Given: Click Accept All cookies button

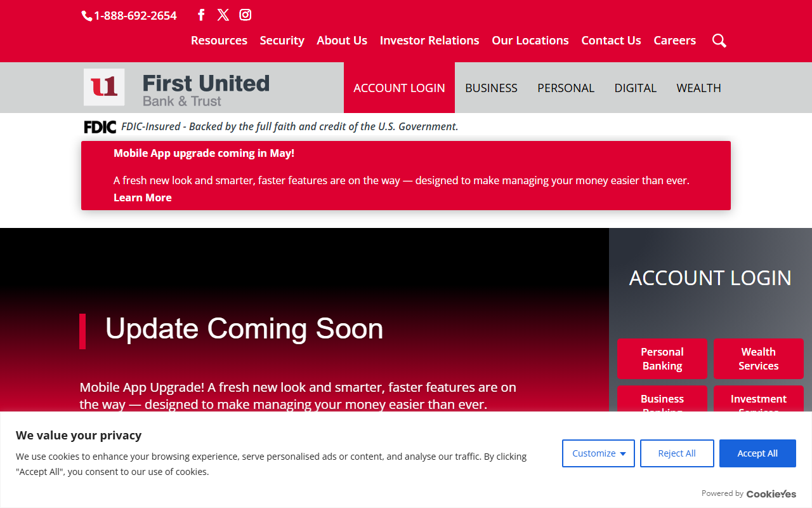Looking at the screenshot, I should (x=757, y=453).
